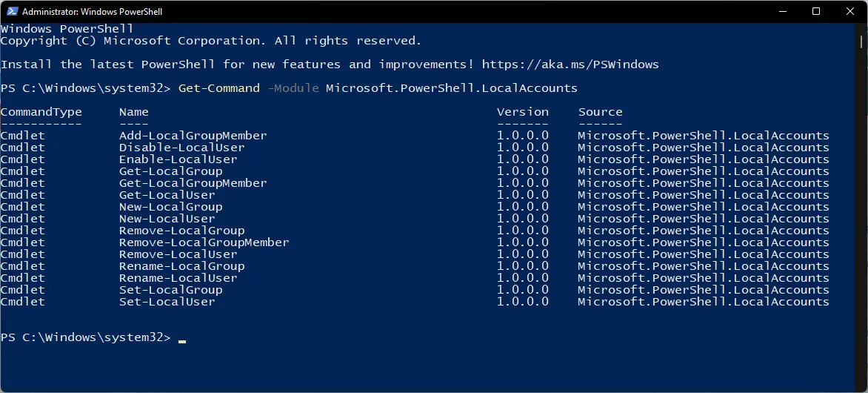
Task: Click the Source column header
Action: (x=600, y=112)
